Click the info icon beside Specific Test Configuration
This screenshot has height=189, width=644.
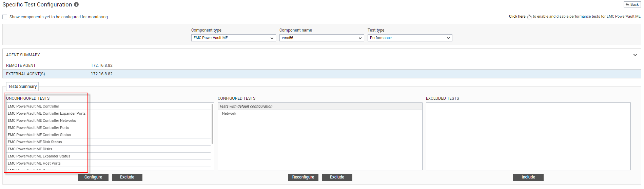[76, 4]
